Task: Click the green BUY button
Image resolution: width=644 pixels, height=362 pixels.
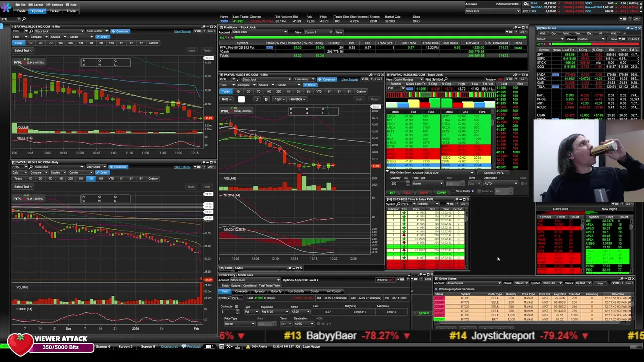Action: [392, 193]
